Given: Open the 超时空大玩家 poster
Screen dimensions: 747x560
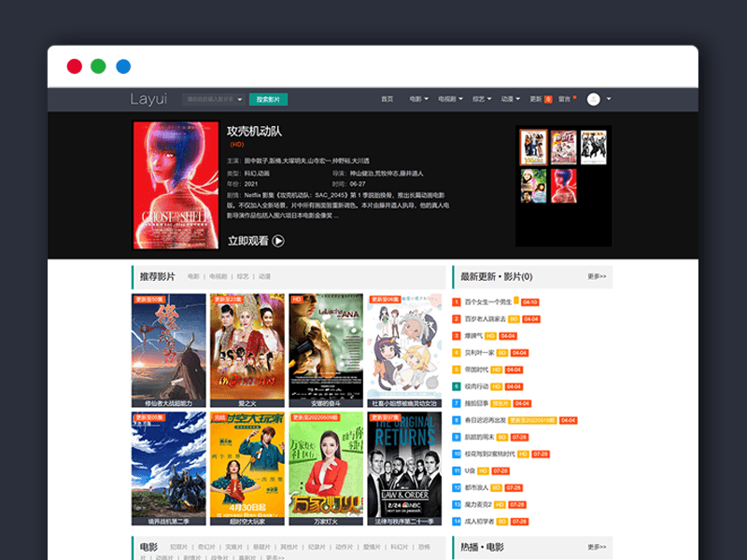Looking at the screenshot, I should pos(247,469).
